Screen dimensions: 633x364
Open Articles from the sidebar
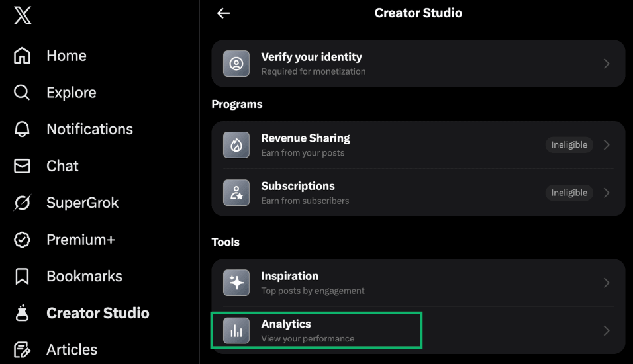(72, 349)
